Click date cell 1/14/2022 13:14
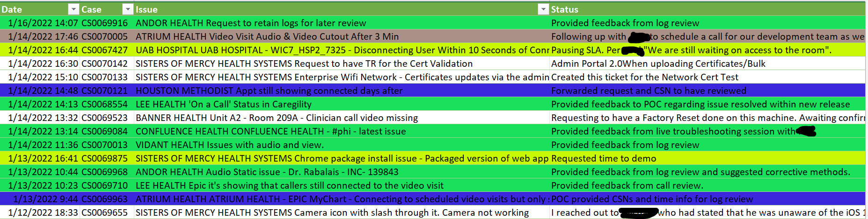This screenshot has height=219, width=868. coord(40,131)
